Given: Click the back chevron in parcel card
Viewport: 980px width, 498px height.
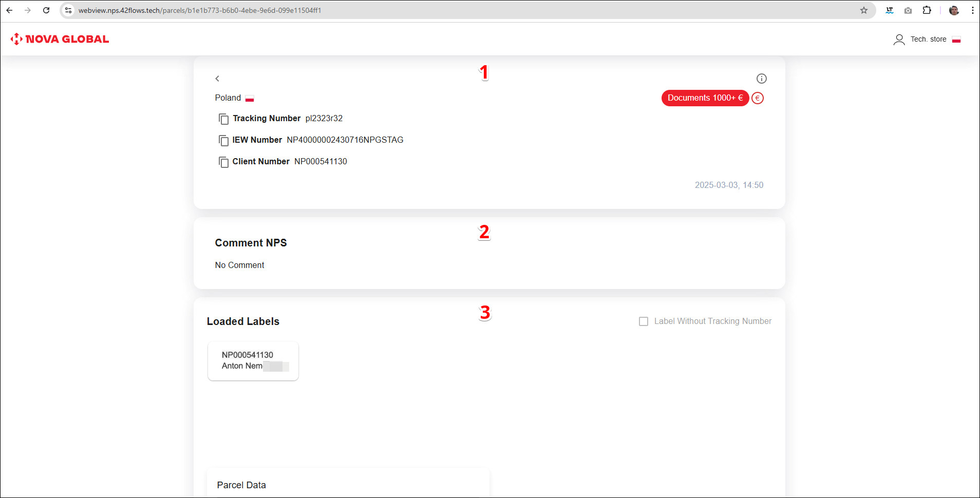Looking at the screenshot, I should tap(217, 79).
